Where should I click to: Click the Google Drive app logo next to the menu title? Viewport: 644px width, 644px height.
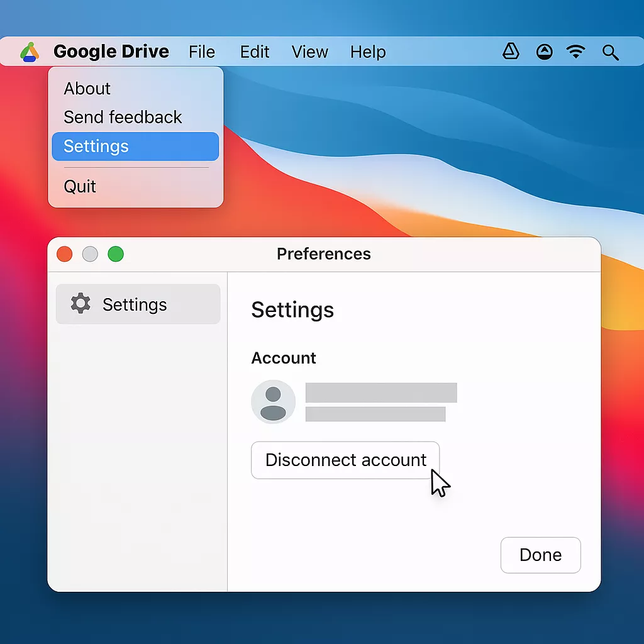click(x=30, y=52)
